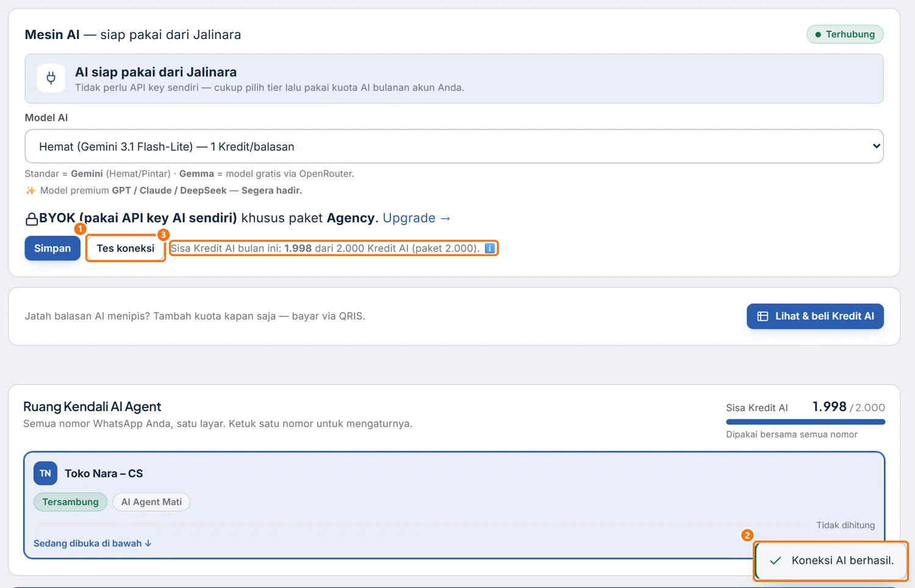
Task: Click Sedang dibuka di bawah expander
Action: click(x=92, y=543)
